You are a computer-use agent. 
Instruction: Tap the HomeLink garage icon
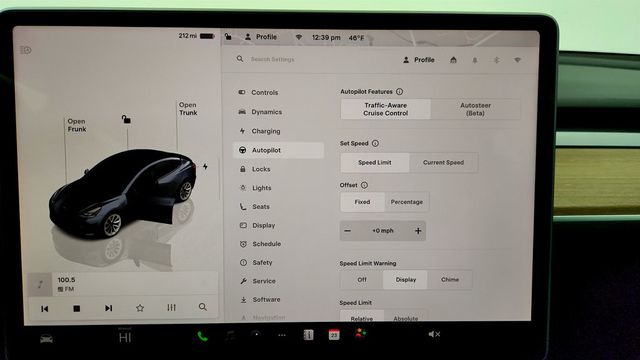point(453,60)
